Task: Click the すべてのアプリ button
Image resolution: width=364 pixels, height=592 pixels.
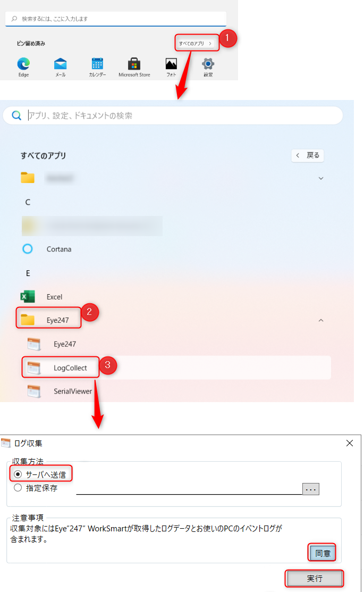Action: point(196,44)
